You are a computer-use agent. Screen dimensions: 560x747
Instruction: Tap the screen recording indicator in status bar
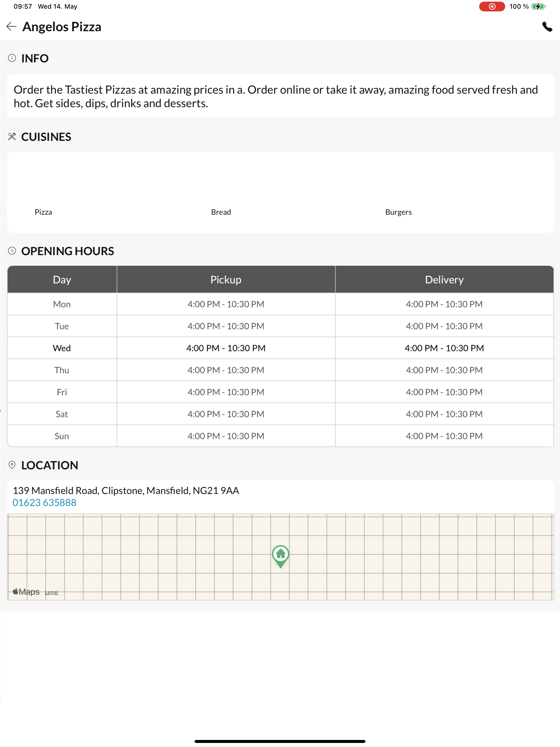(492, 7)
